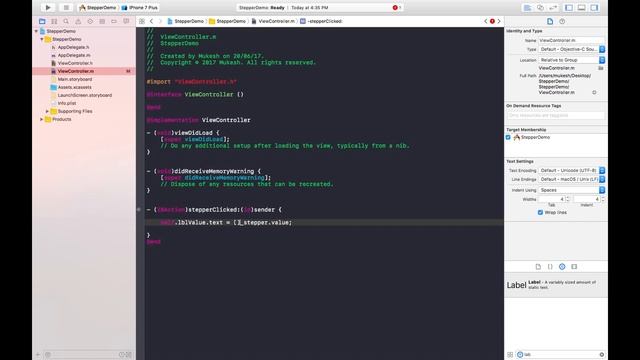Viewport: 640px width, 360px height.
Task: Toggle the Wrap lines checkbox
Action: point(540,213)
